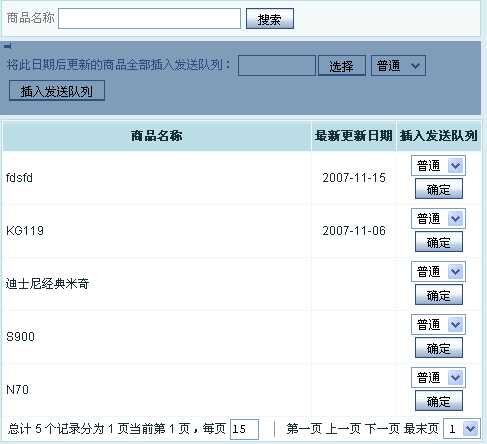This screenshot has height=444, width=487.
Task: Click 最末页 pagination link
Action: [x=421, y=429]
